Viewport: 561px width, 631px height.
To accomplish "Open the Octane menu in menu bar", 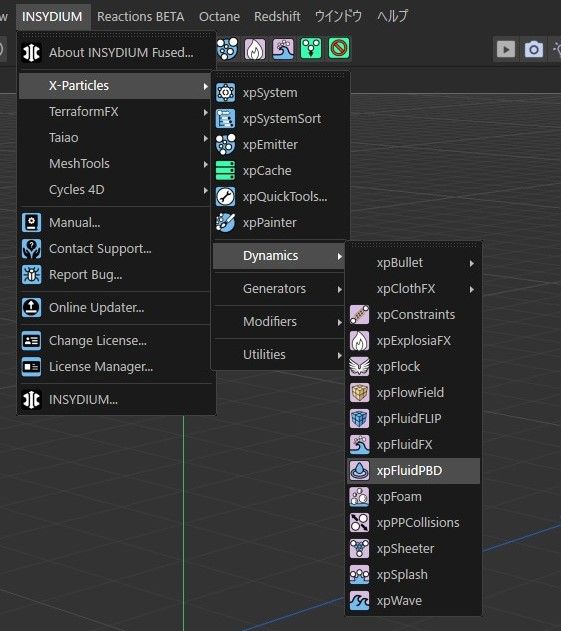I will [x=219, y=16].
